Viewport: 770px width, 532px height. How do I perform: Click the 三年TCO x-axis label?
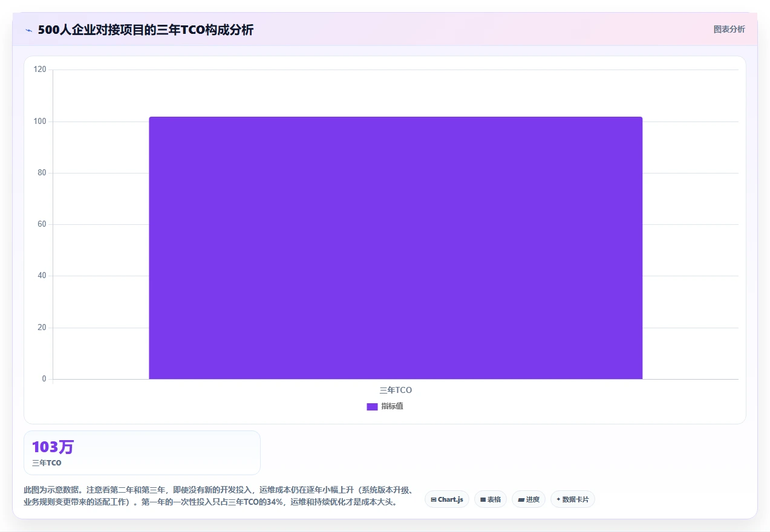(396, 390)
